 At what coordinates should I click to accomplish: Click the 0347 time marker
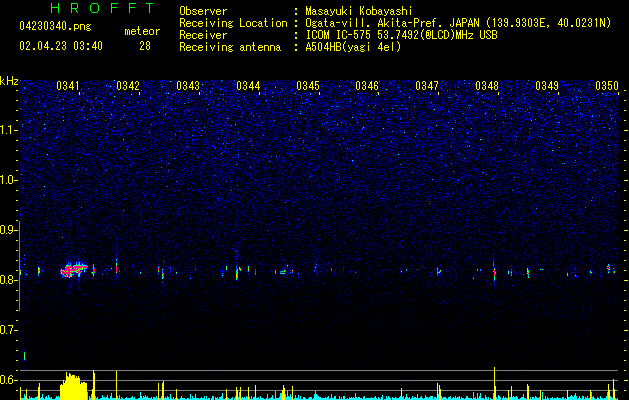click(427, 86)
